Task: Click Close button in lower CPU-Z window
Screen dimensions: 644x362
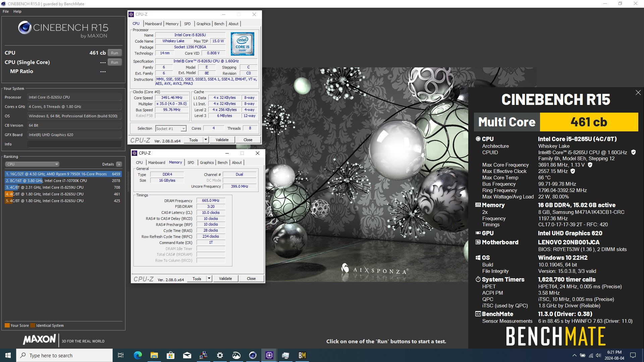Action: (251, 279)
